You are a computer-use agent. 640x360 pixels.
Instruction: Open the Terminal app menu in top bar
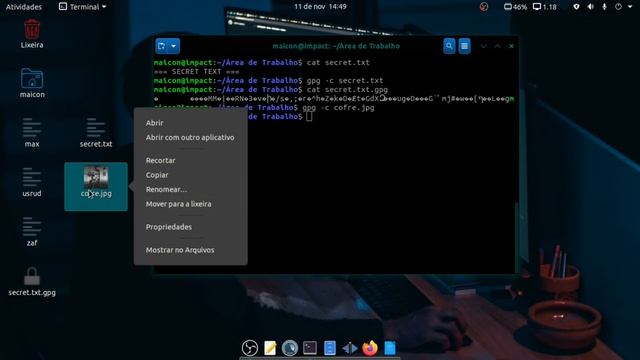pos(82,7)
